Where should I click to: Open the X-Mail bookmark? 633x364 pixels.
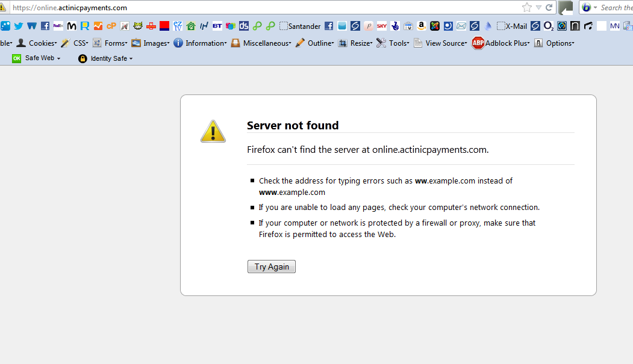(x=511, y=26)
